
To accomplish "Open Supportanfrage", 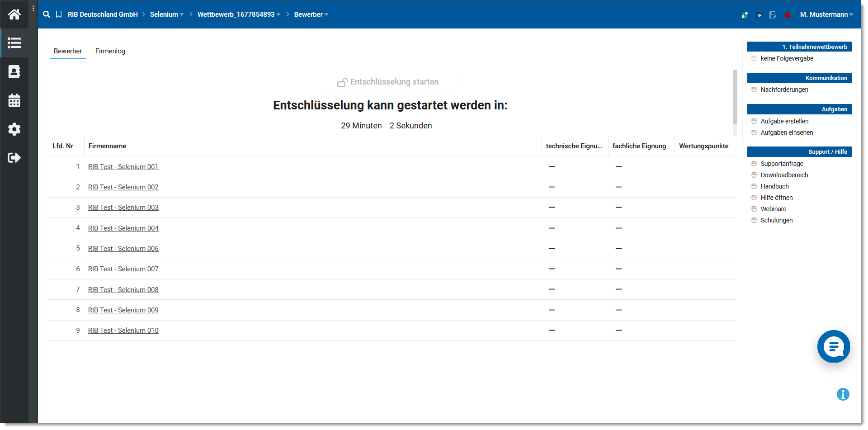I will [782, 164].
